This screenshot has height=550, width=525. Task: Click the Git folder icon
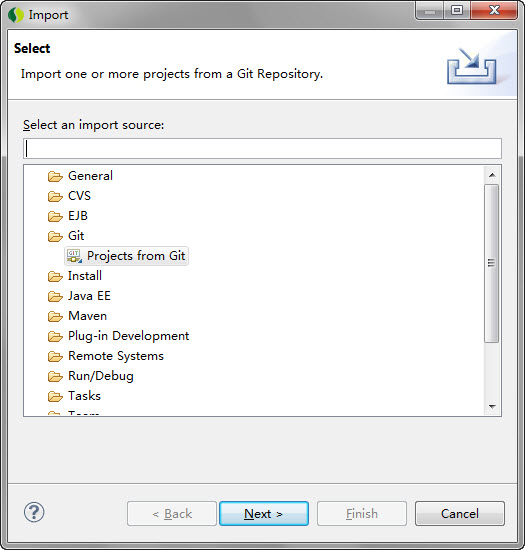click(x=55, y=236)
